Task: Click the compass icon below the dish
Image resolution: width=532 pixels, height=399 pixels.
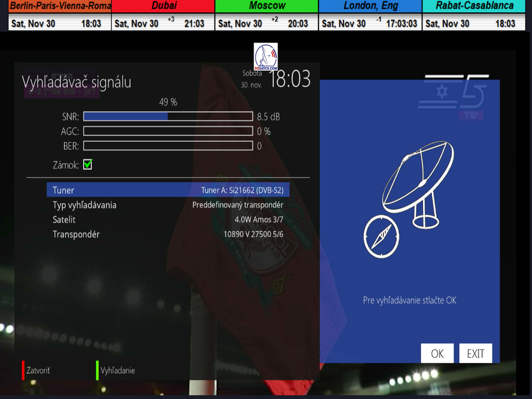Action: tap(381, 236)
